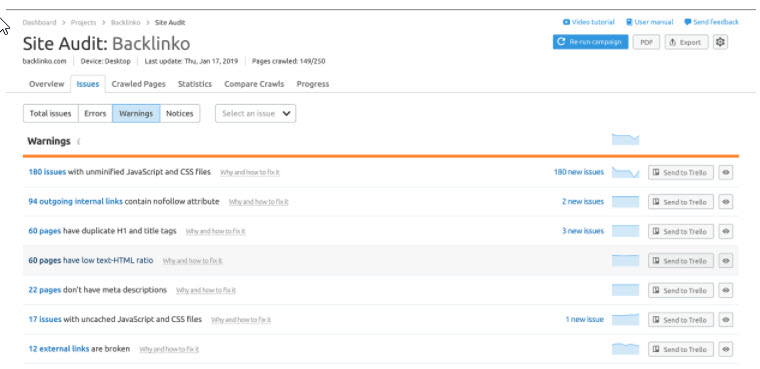Open the settings gear icon

tap(720, 42)
